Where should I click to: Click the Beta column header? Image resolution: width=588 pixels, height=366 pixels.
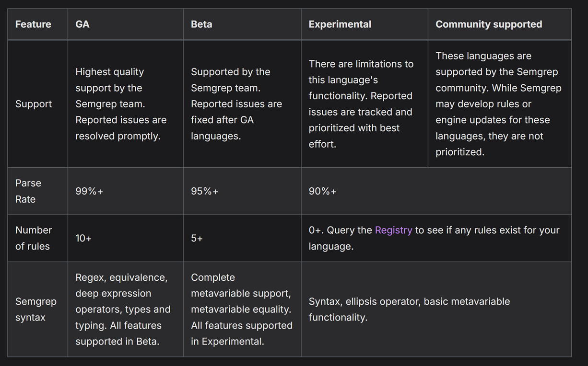click(x=201, y=24)
